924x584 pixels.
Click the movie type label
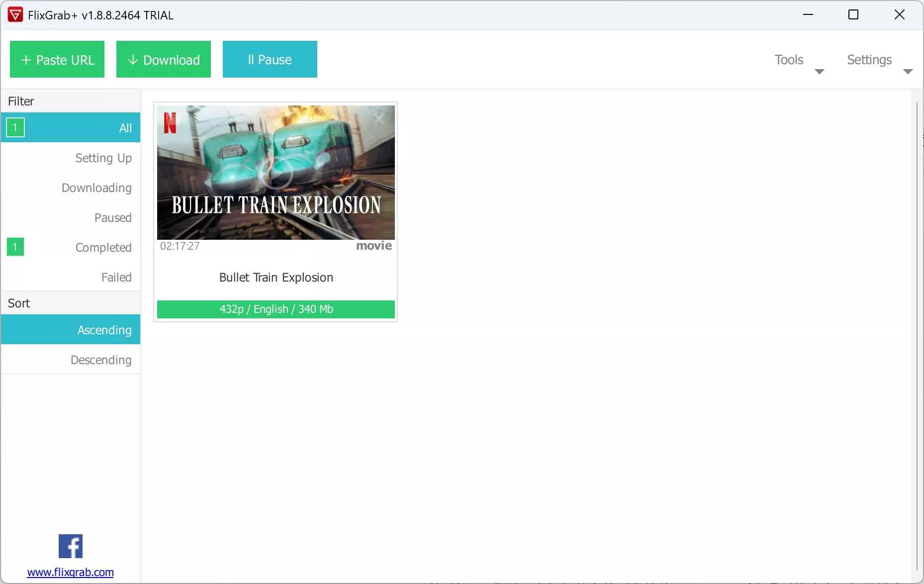pyautogui.click(x=374, y=246)
